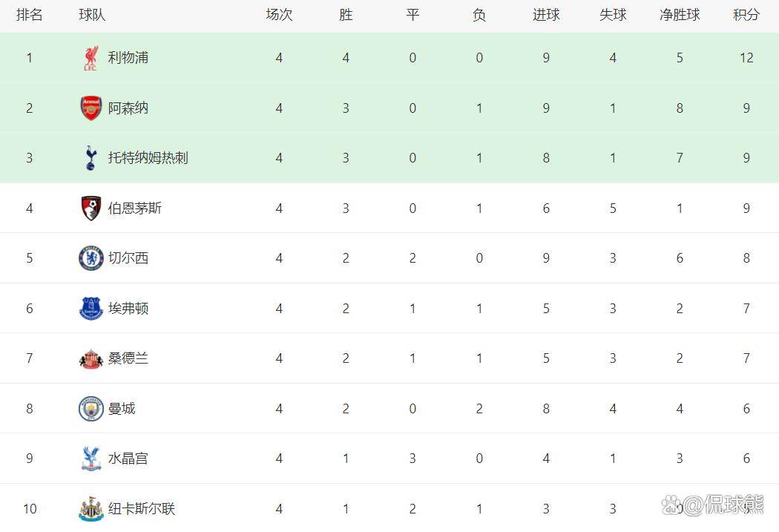Click the 场次 column header
This screenshot has width=779, height=532.
point(279,15)
